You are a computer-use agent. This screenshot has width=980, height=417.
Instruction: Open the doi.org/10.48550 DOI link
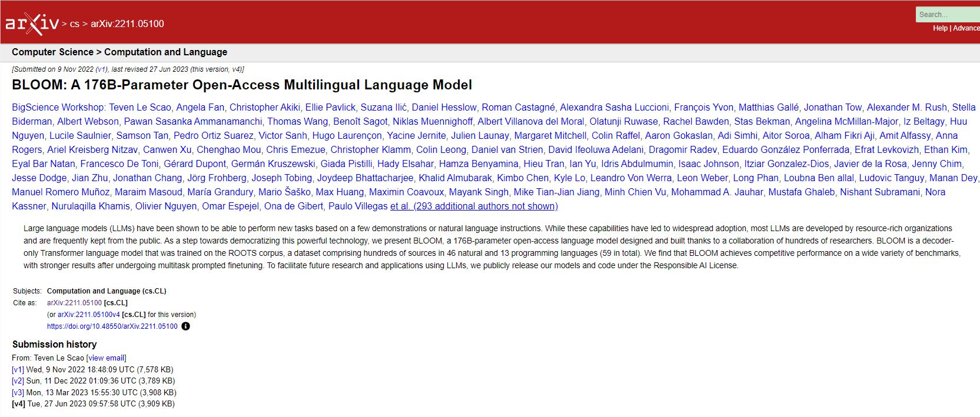pyautogui.click(x=112, y=326)
